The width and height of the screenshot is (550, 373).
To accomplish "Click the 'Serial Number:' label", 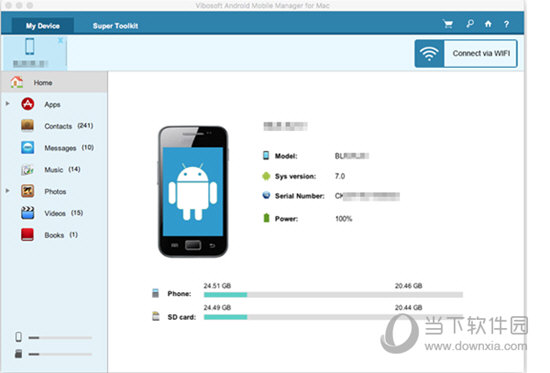I will (x=300, y=196).
